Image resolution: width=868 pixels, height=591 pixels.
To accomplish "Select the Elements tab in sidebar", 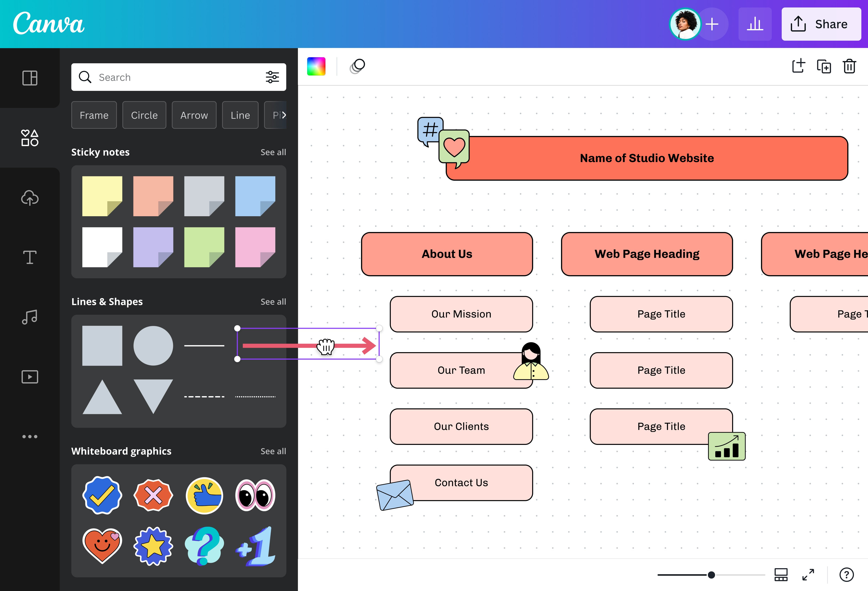I will point(30,138).
